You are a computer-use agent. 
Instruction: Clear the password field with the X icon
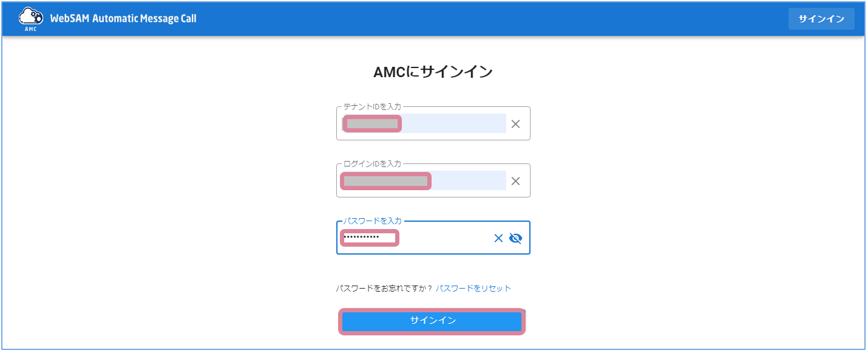point(498,238)
